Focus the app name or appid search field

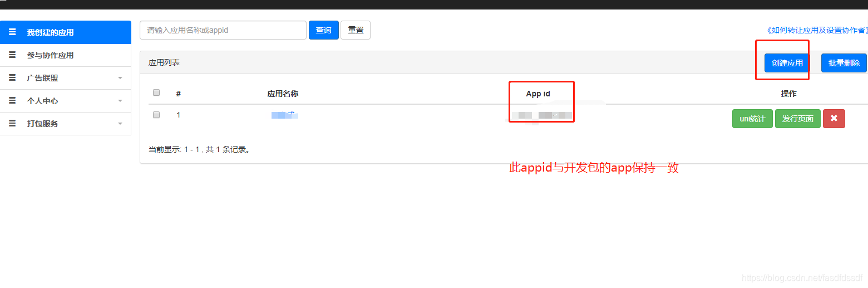[x=223, y=30]
